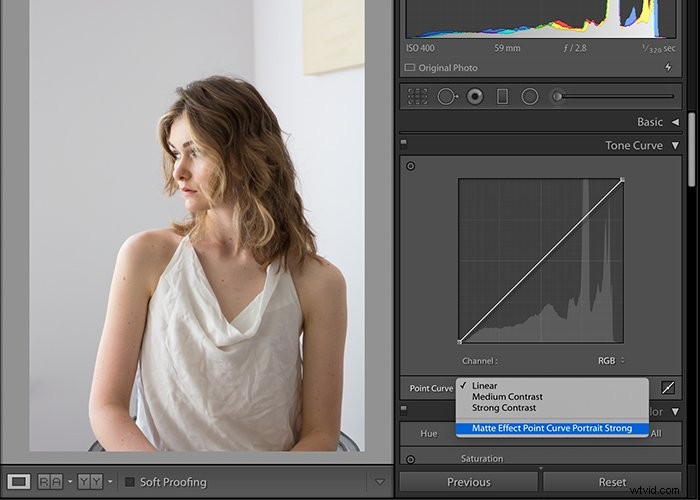Activate the Tone Curve targeted adjustment tool
700x500 pixels.
click(411, 166)
